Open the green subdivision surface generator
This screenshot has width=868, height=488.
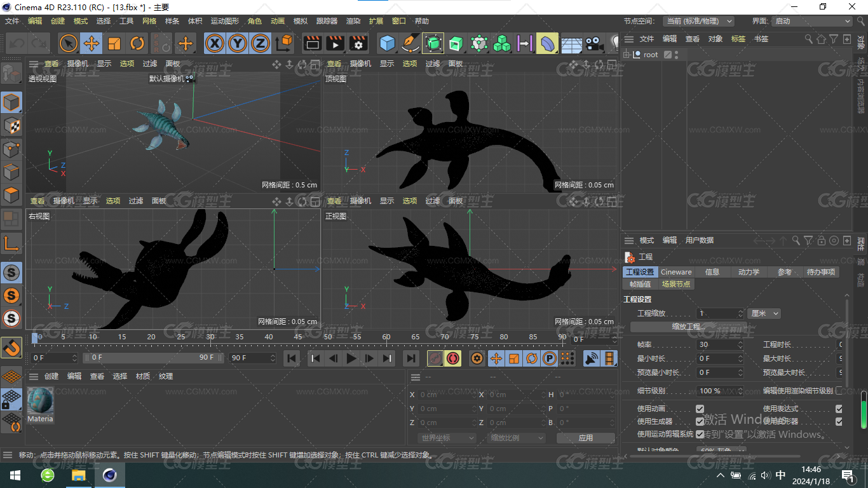click(433, 43)
